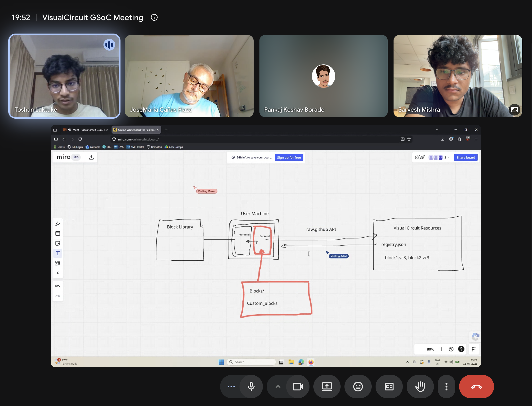
Task: Click the Share board button
Action: point(466,158)
